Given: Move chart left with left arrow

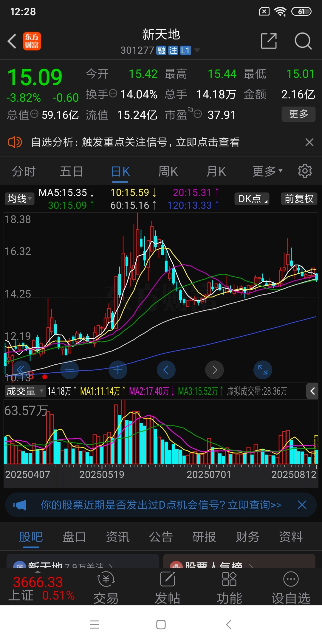Looking at the screenshot, I should click(x=166, y=370).
